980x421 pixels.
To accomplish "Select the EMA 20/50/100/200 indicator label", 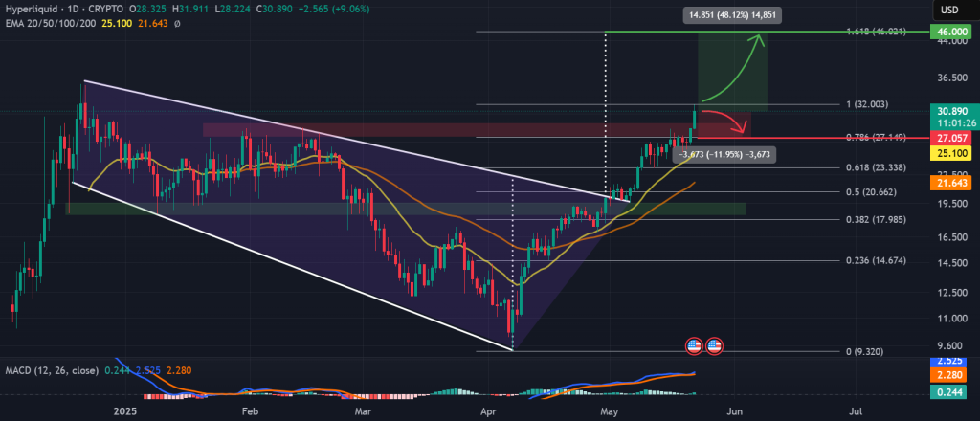I will (x=50, y=23).
